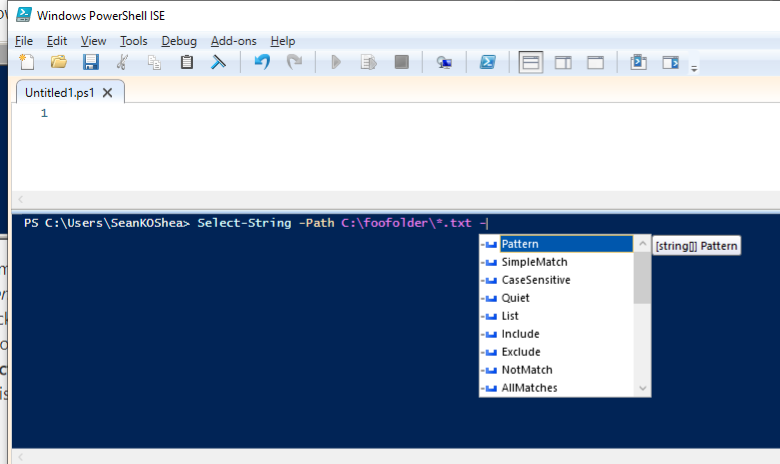The image size is (780, 464).
Task: Save the script with the floppy icon
Action: pyautogui.click(x=91, y=62)
